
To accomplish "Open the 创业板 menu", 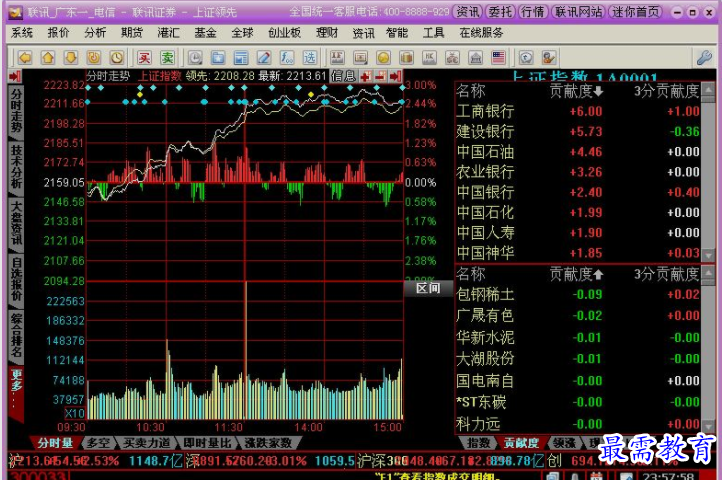I will pos(284,33).
